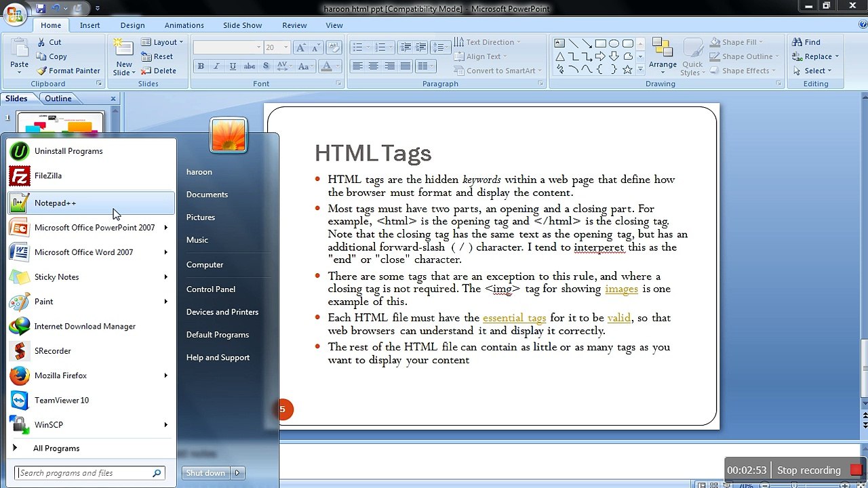The height and width of the screenshot is (488, 868).
Task: Click the Shut down button
Action: coord(205,473)
